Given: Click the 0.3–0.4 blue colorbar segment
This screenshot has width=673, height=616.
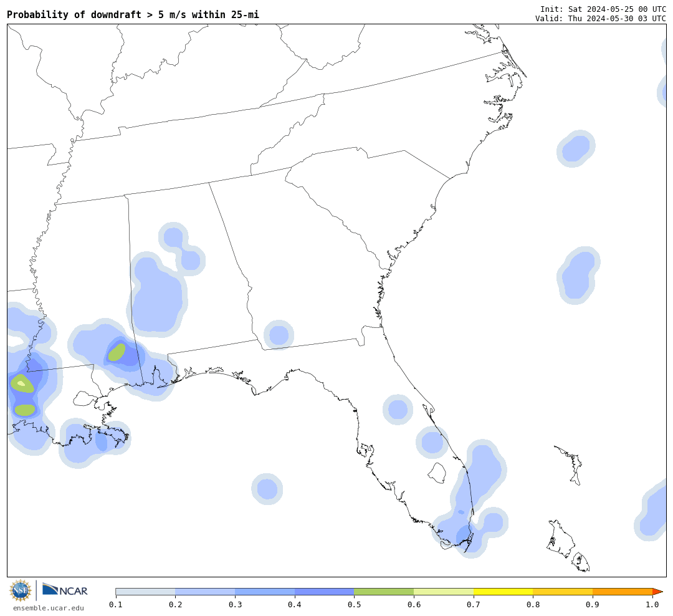Looking at the screenshot, I should [265, 592].
